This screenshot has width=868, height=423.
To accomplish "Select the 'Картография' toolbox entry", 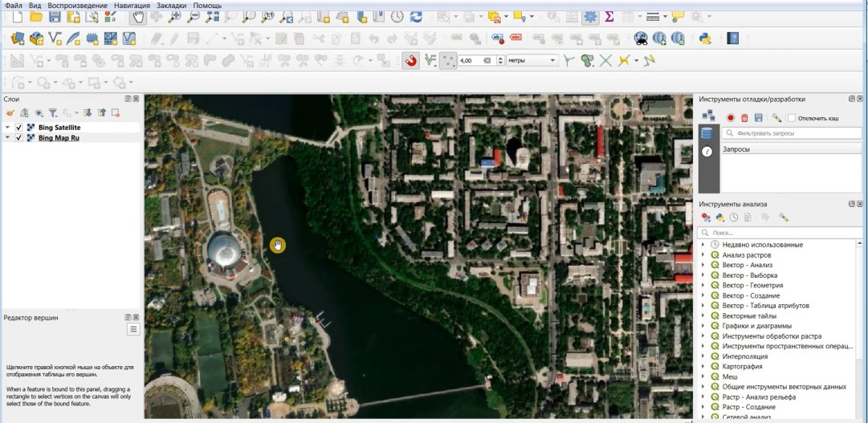I will click(741, 367).
